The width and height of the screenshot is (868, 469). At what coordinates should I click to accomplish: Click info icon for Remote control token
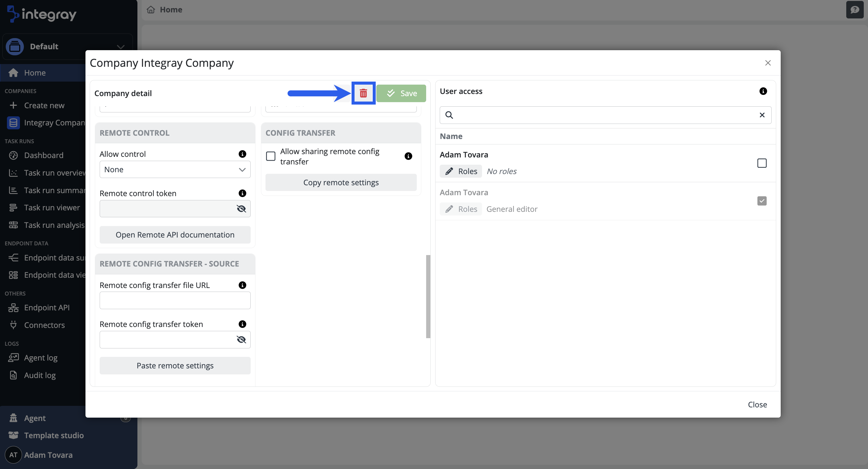pos(242,193)
